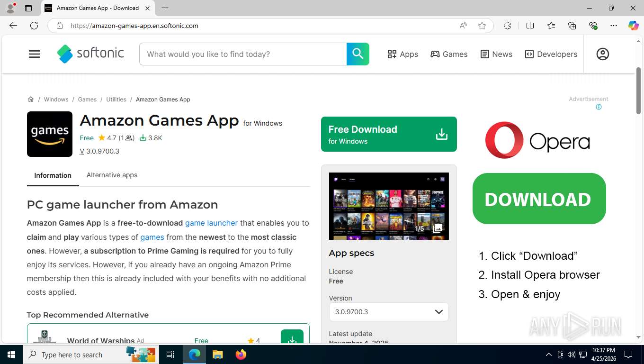Click Free Download for Windows button

[389, 134]
